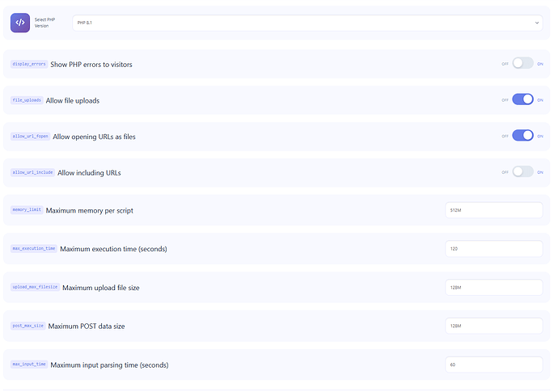Viewport: 558px width, 392px height.
Task: Open the Select PHP Version dropdown
Action: coord(307,23)
